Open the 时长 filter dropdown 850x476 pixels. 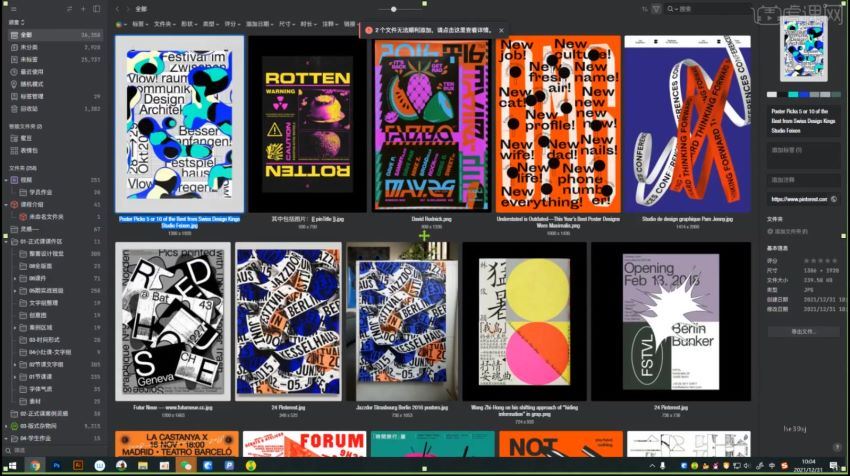308,24
